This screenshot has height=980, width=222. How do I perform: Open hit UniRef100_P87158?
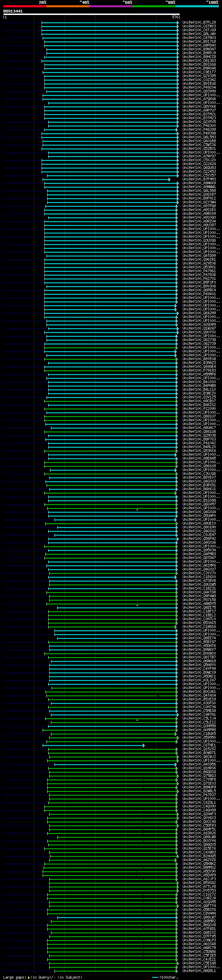(199, 600)
